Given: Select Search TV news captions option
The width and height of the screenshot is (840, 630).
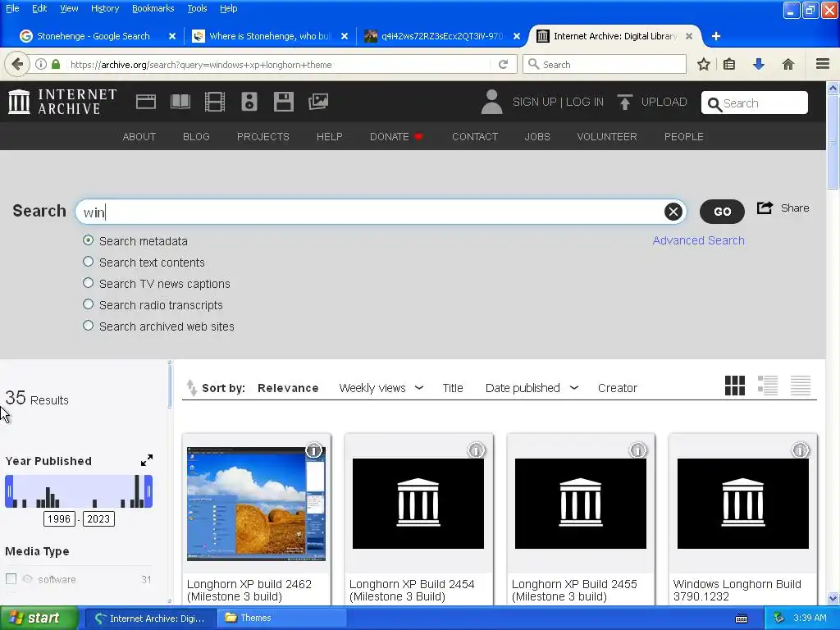Looking at the screenshot, I should [x=89, y=283].
